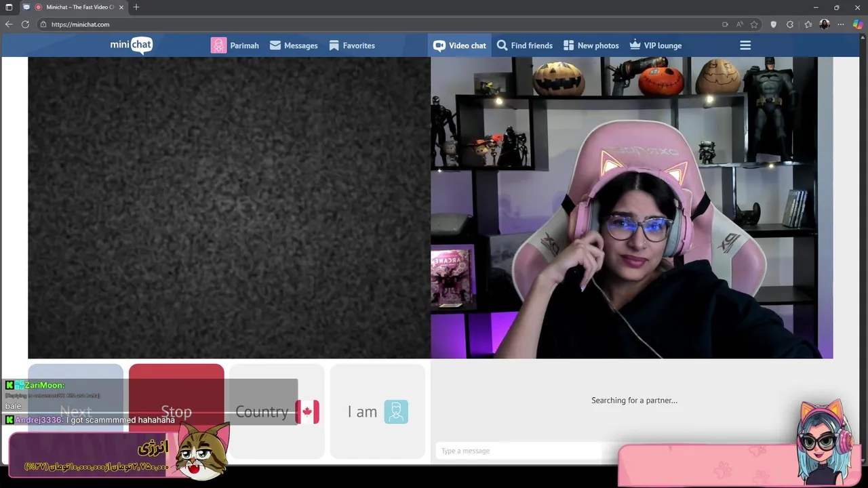
Task: Go back in browser history
Action: pos(9,24)
